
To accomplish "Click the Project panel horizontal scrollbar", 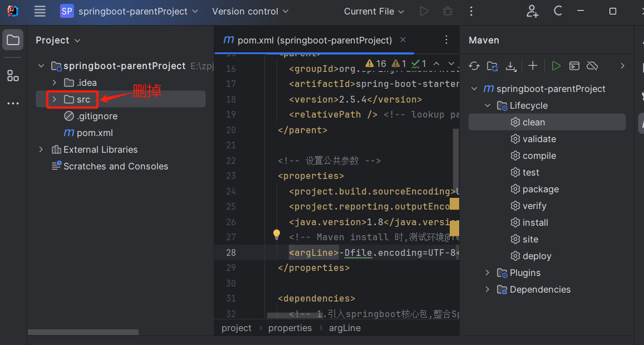I will coord(83,332).
